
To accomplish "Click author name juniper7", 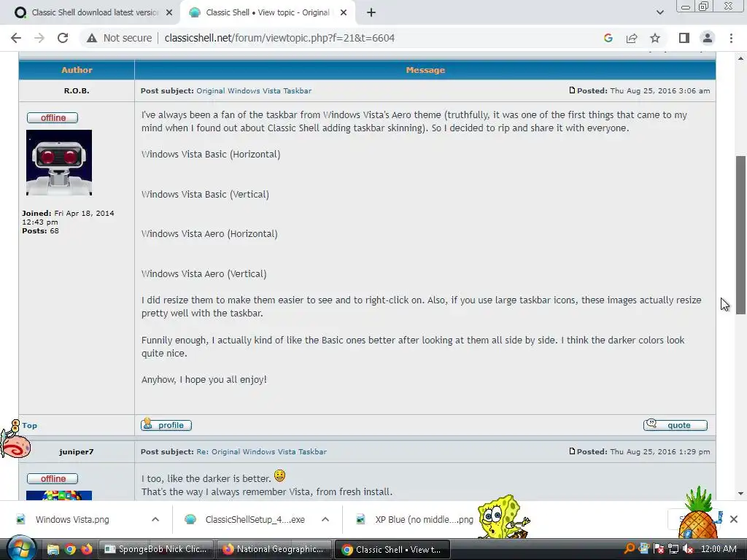I will click(76, 451).
